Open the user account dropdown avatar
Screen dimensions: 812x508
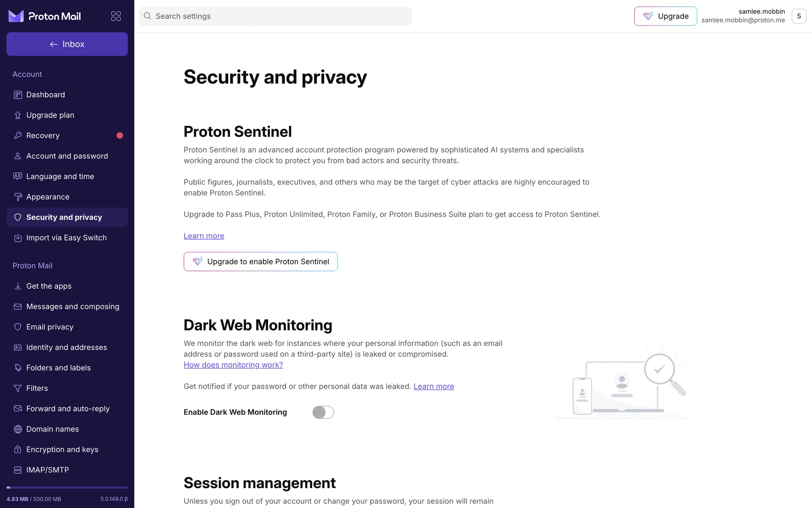pos(798,16)
